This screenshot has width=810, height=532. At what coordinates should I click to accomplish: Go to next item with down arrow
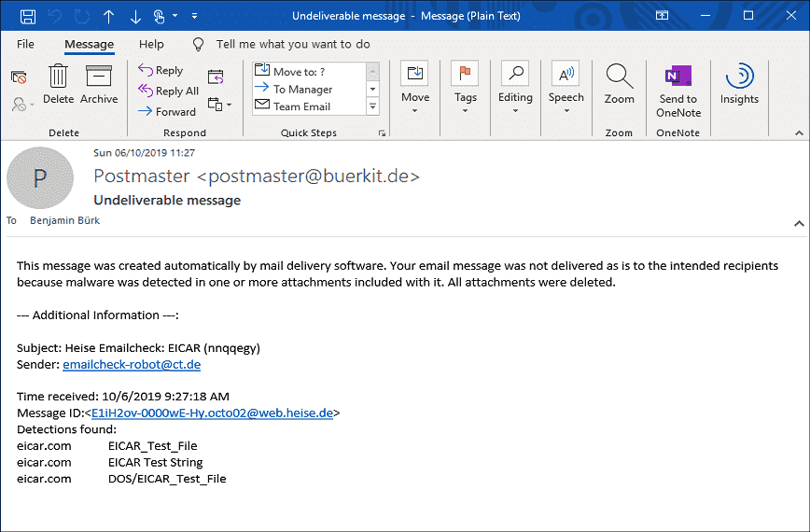[135, 17]
